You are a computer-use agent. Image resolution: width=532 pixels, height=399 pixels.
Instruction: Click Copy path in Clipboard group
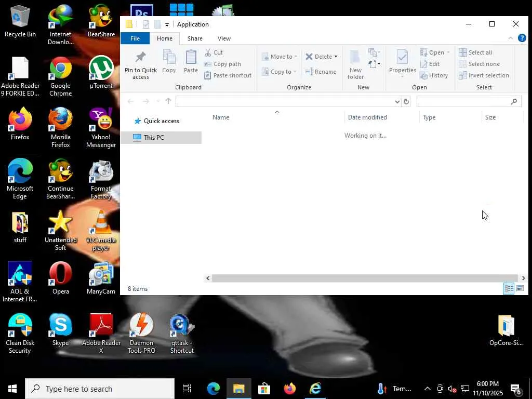pos(222,64)
